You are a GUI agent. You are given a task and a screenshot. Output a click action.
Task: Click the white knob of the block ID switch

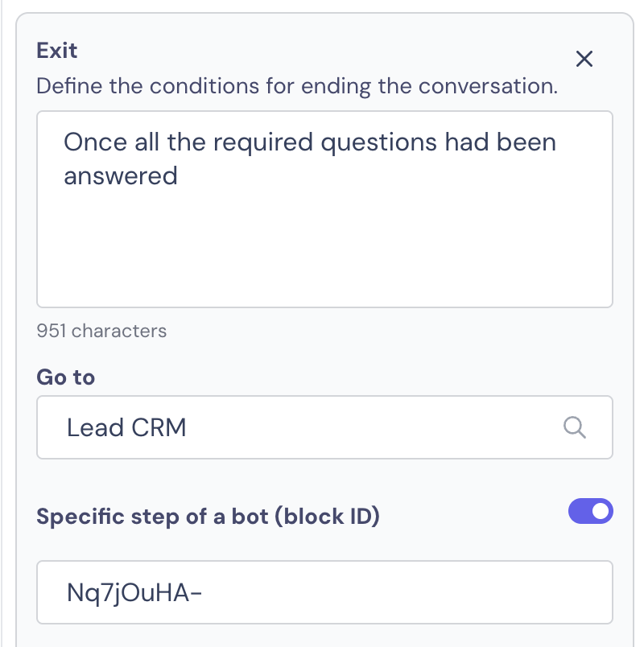601,511
